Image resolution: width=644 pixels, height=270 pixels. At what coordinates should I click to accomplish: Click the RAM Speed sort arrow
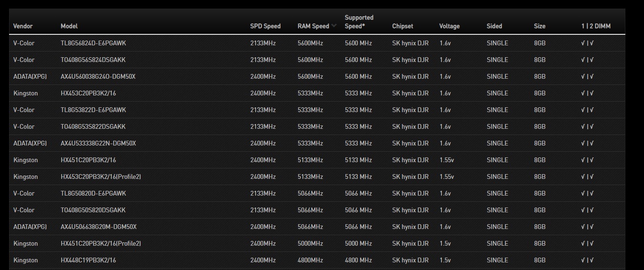click(x=333, y=26)
